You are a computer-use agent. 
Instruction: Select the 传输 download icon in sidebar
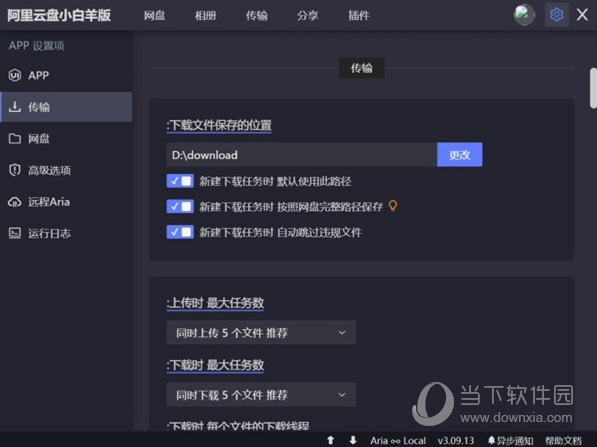(x=14, y=107)
